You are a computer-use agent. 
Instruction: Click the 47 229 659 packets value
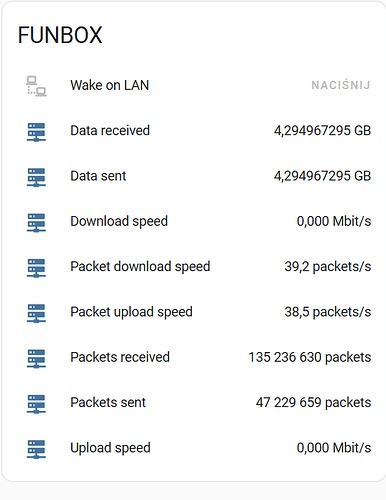click(313, 402)
